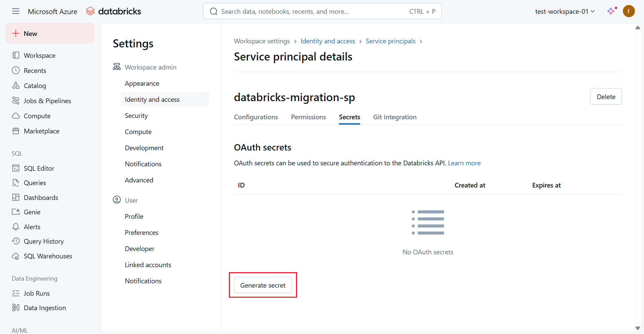Focus the search data and notebooks field
Screen dimensions: 644x334
point(322,11)
